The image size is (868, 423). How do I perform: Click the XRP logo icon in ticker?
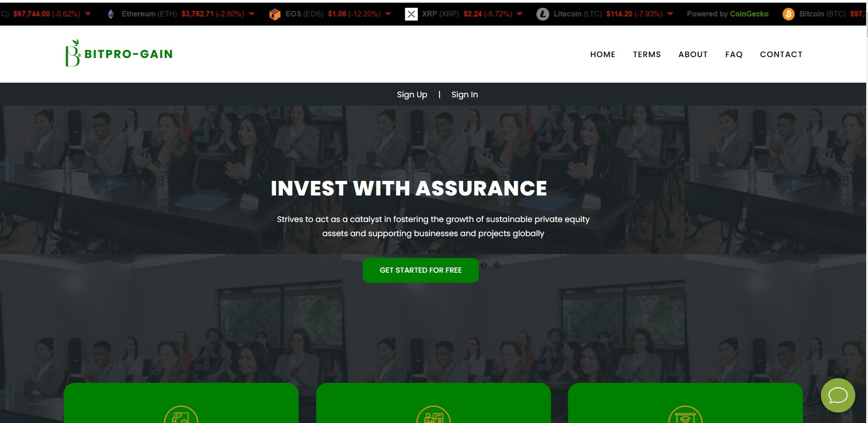411,14
